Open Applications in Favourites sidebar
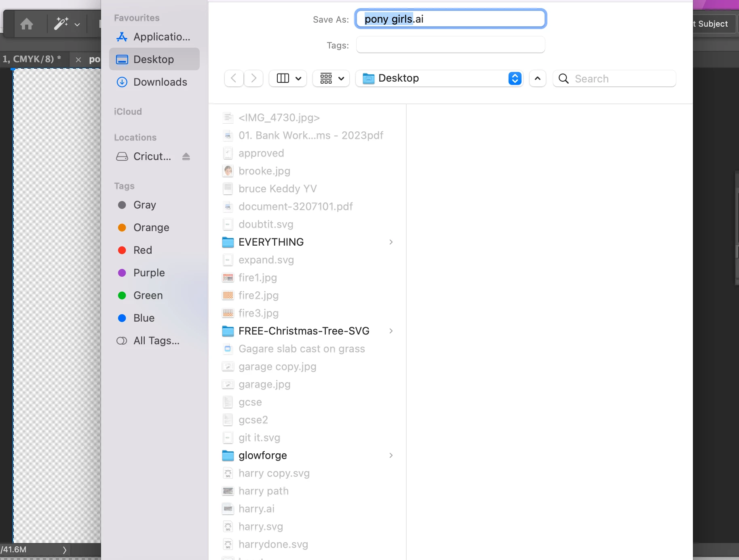The height and width of the screenshot is (560, 739). point(154,37)
